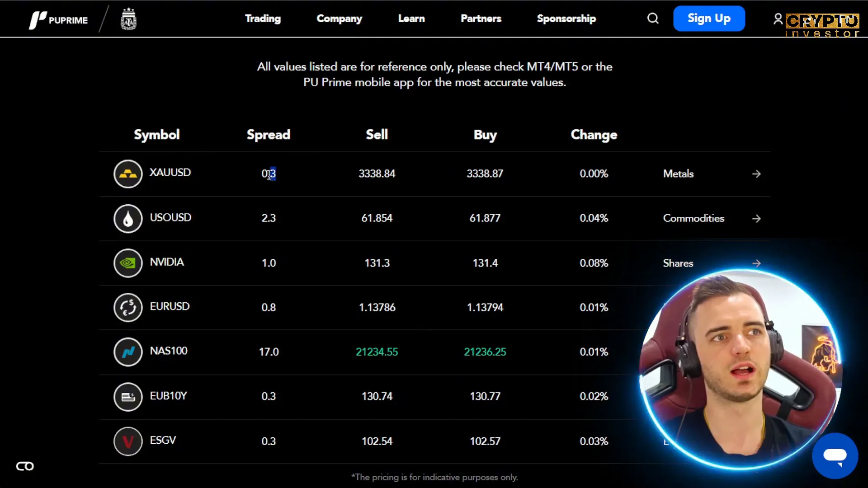Image resolution: width=868 pixels, height=488 pixels.
Task: Click the EURUSD symbol name
Action: pyautogui.click(x=170, y=306)
